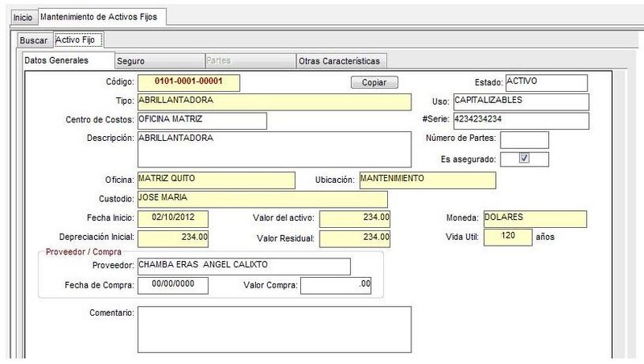
Task: Focus the Centro de Costos field
Action: coord(201,120)
